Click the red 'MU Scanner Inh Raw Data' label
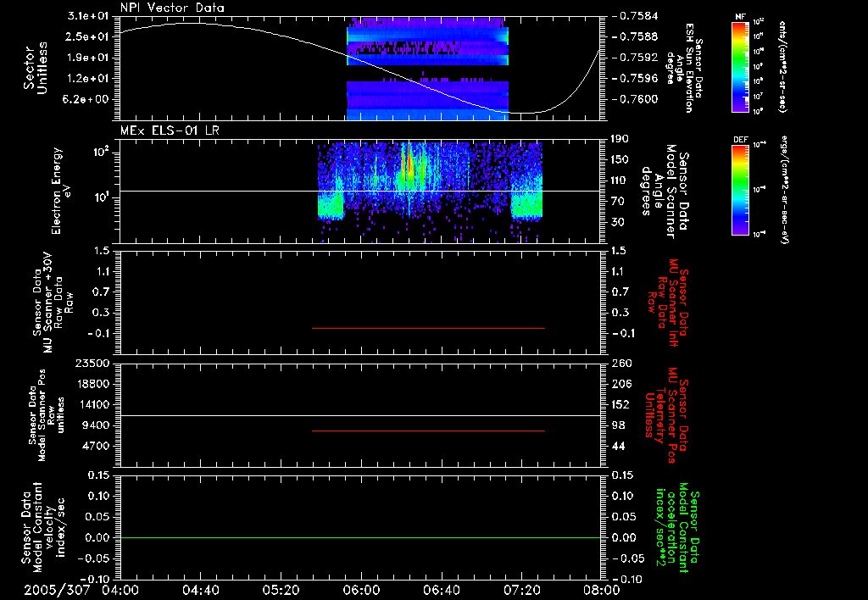The height and width of the screenshot is (600, 868). coord(667,303)
